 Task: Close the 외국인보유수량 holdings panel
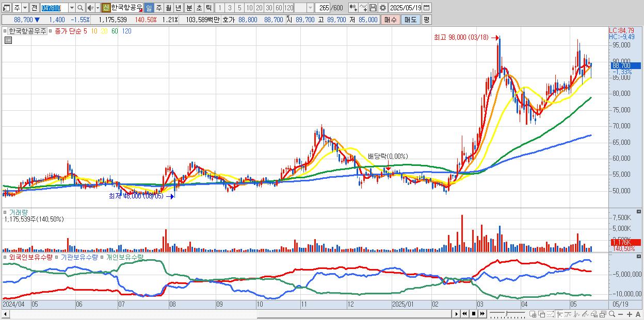tap(640, 256)
